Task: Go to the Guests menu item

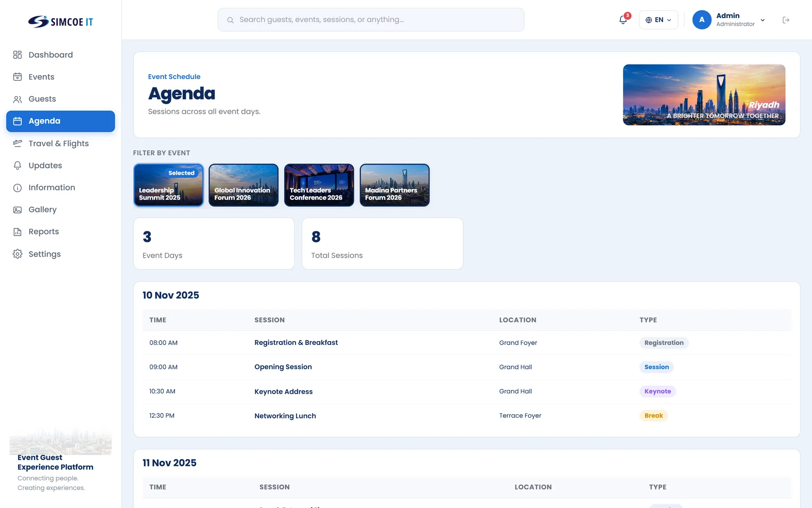Action: coord(60,99)
